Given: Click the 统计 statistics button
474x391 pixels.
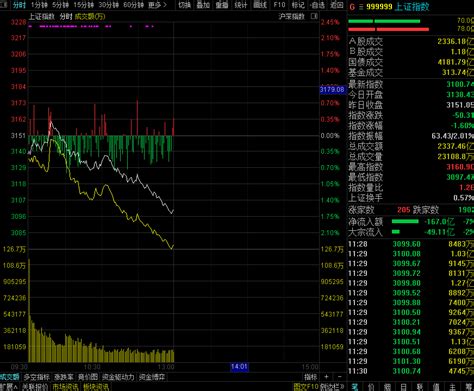Looking at the screenshot, I should (x=241, y=5).
